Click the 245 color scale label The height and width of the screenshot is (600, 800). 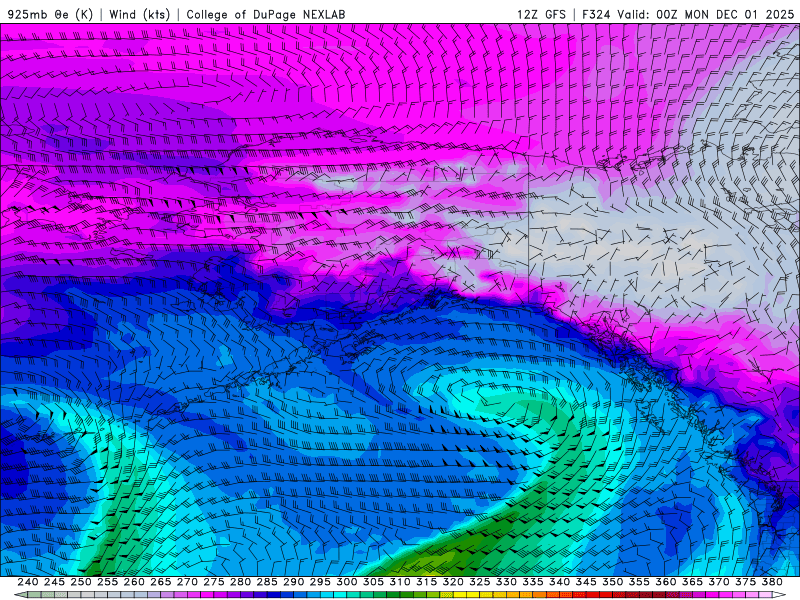point(54,582)
